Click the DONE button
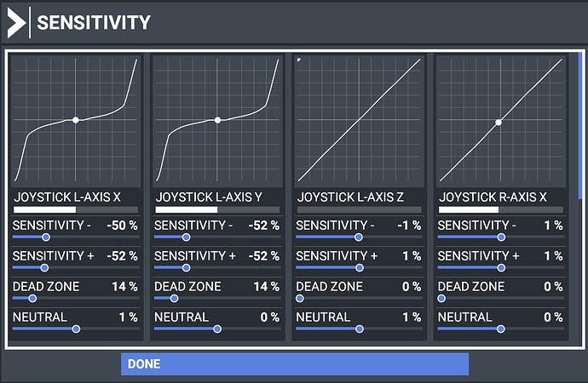Viewport: 588px width, 383px height. [x=295, y=364]
